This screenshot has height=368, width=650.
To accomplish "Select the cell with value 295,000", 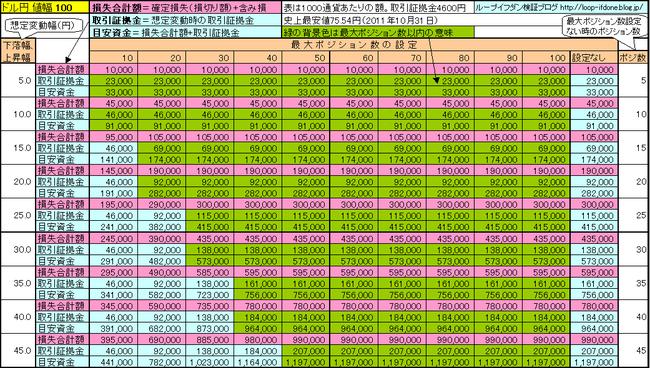I will pyautogui.click(x=114, y=273).
